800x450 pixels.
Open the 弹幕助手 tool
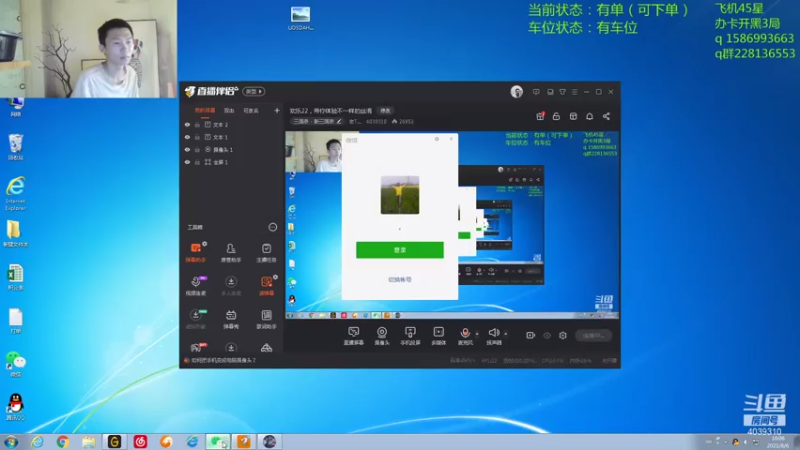195,252
